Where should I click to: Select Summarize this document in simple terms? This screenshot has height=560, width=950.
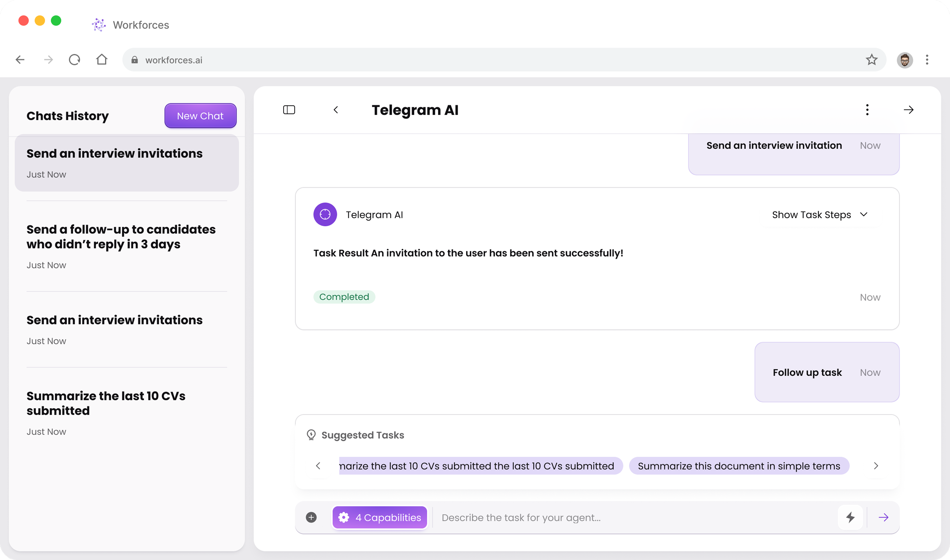(x=739, y=466)
